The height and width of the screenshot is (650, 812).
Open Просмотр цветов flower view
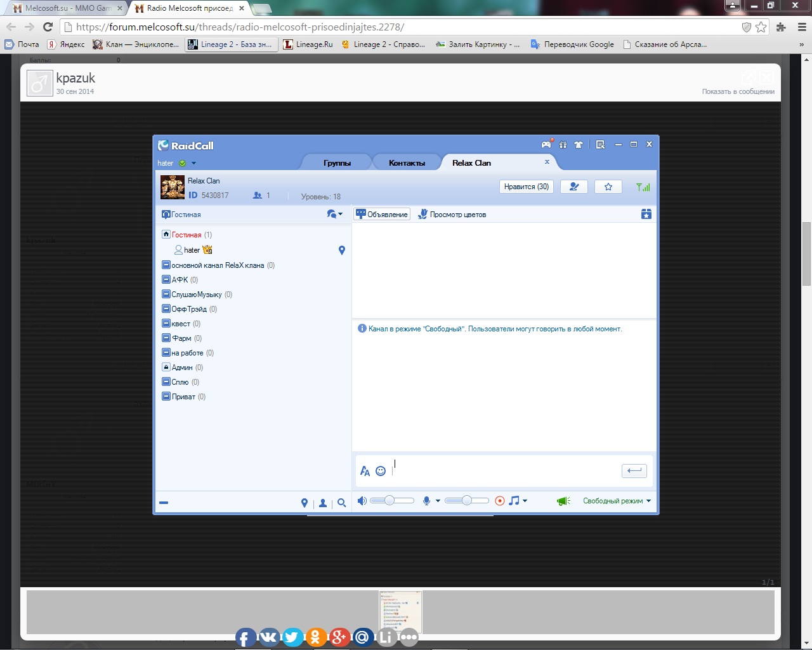452,214
